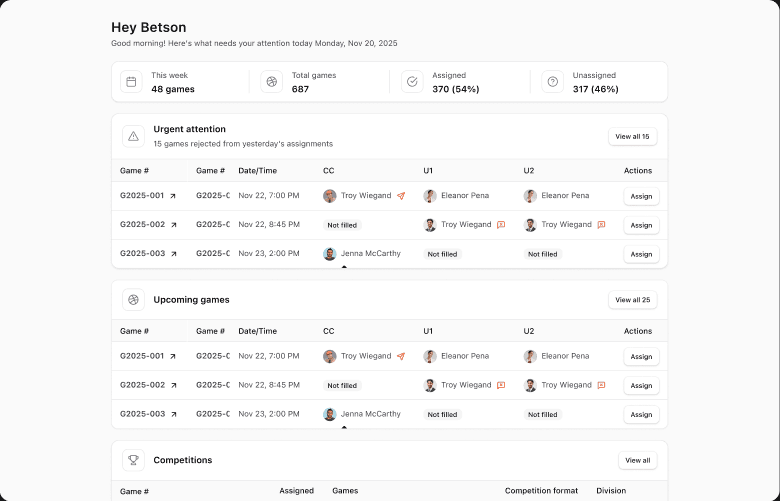Click the warning triangle icon of Urgent attention
Image resolution: width=780 pixels, height=501 pixels.
133,136
